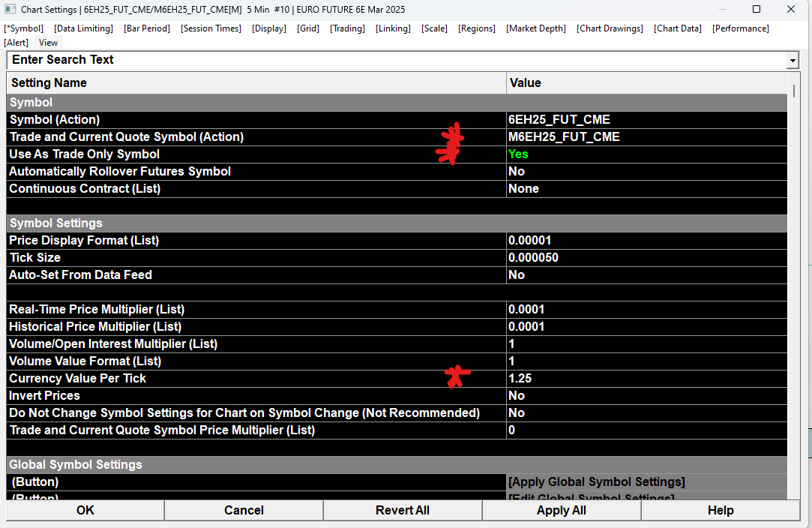The height and width of the screenshot is (528, 812).
Task: Select the Invert Prices setting name
Action: point(44,396)
